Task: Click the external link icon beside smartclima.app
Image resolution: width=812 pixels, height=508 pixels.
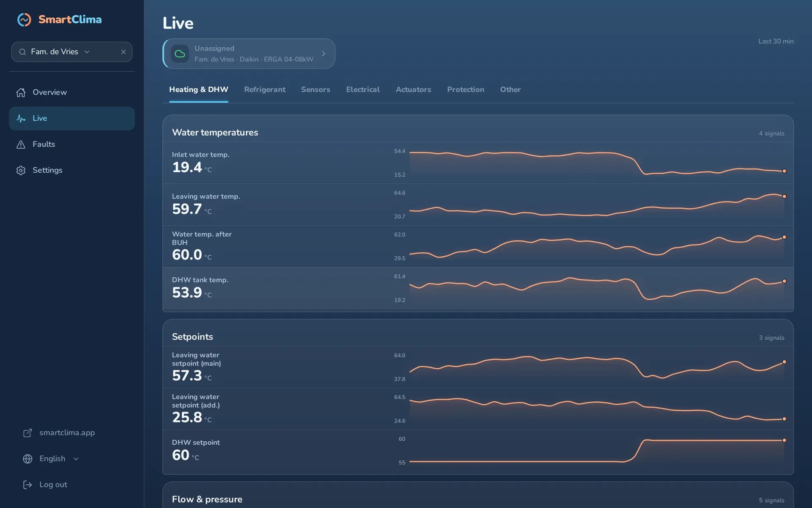Action: coord(27,433)
